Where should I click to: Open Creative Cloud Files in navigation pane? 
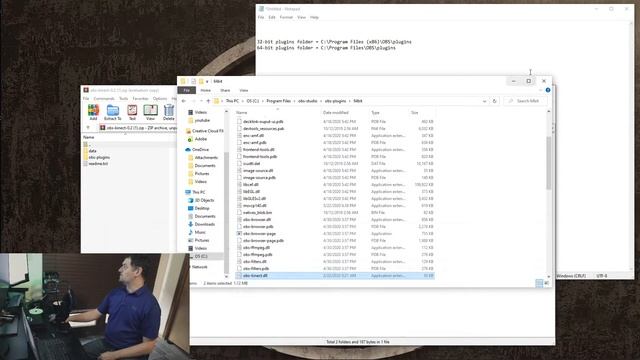204,131
